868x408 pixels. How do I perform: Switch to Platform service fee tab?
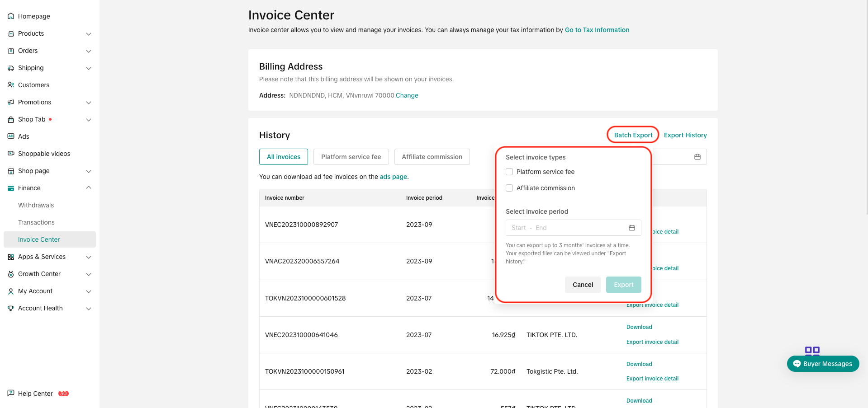coord(351,157)
